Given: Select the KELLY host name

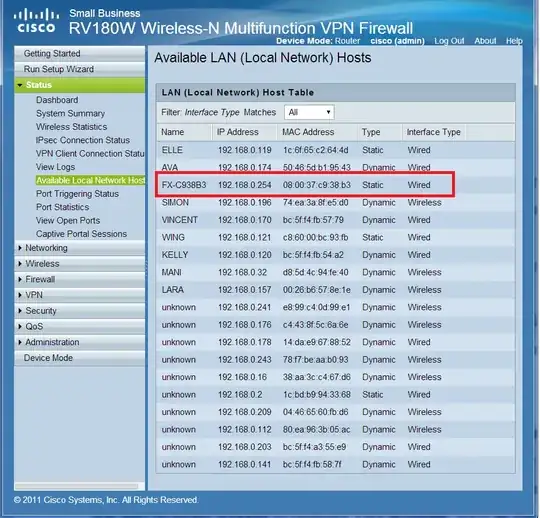Looking at the screenshot, I should tap(175, 255).
